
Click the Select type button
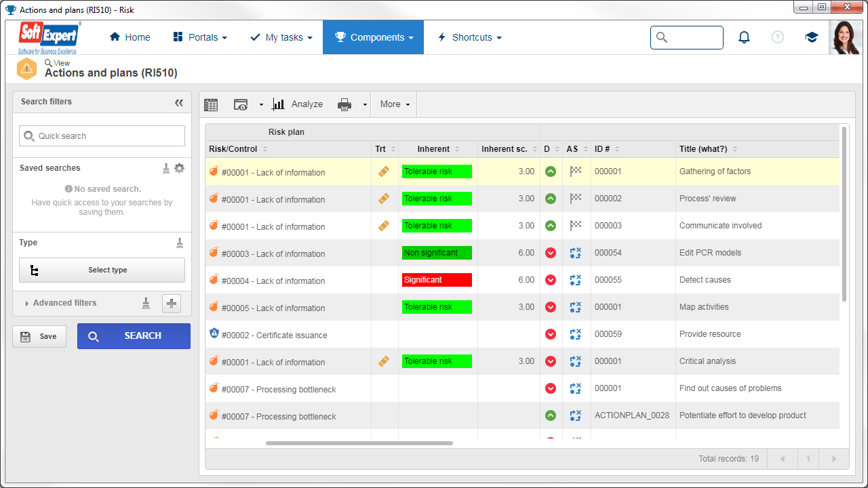pyautogui.click(x=102, y=270)
